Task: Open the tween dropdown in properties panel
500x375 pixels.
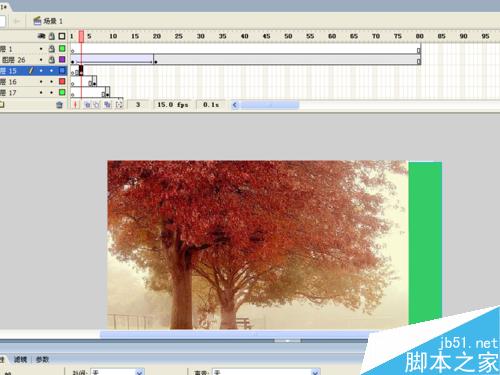Action: (x=117, y=372)
